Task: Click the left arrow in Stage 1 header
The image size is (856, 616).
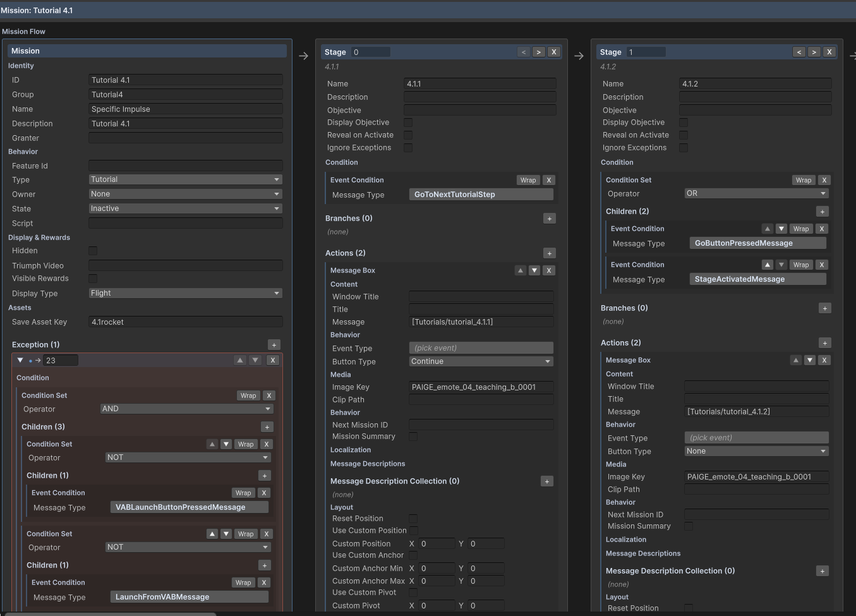Action: pos(799,52)
